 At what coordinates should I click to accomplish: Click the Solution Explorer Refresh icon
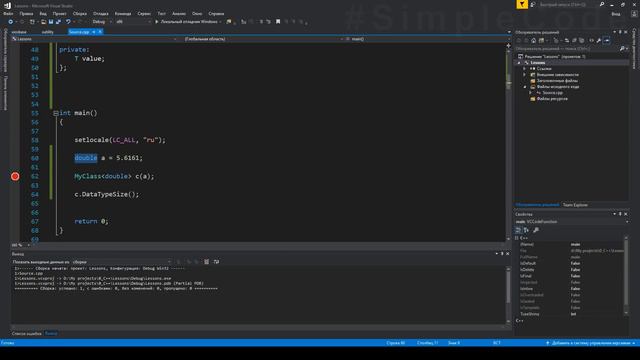pos(567,40)
